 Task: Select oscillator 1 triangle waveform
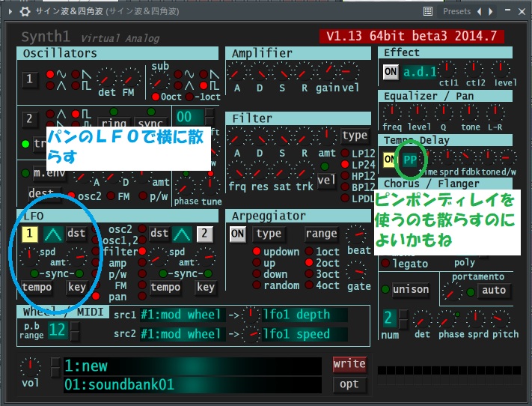50,85
